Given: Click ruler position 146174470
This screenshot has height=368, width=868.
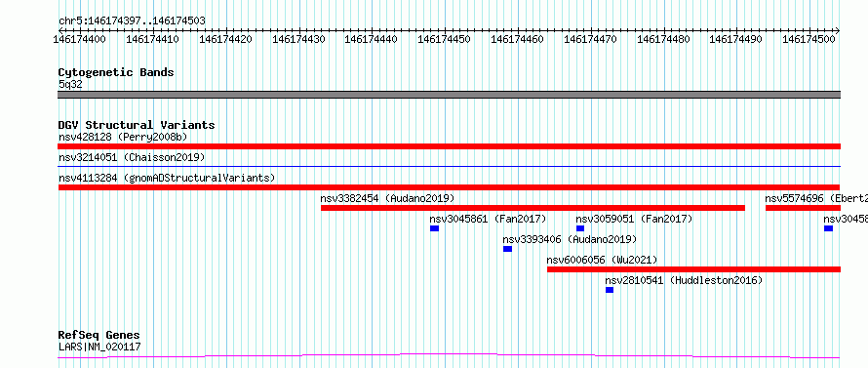Looking at the screenshot, I should point(590,39).
